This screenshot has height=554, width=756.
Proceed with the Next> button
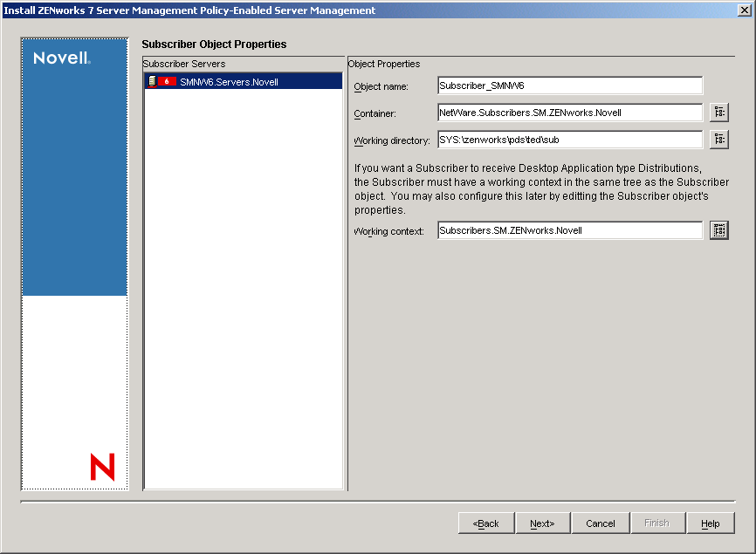pos(542,523)
